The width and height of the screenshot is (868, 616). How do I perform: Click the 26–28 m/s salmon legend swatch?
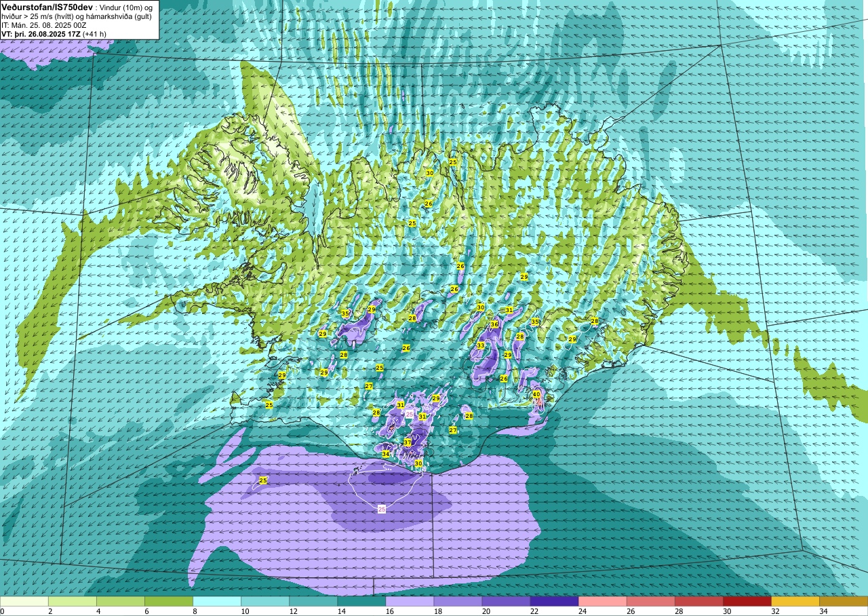(650, 601)
